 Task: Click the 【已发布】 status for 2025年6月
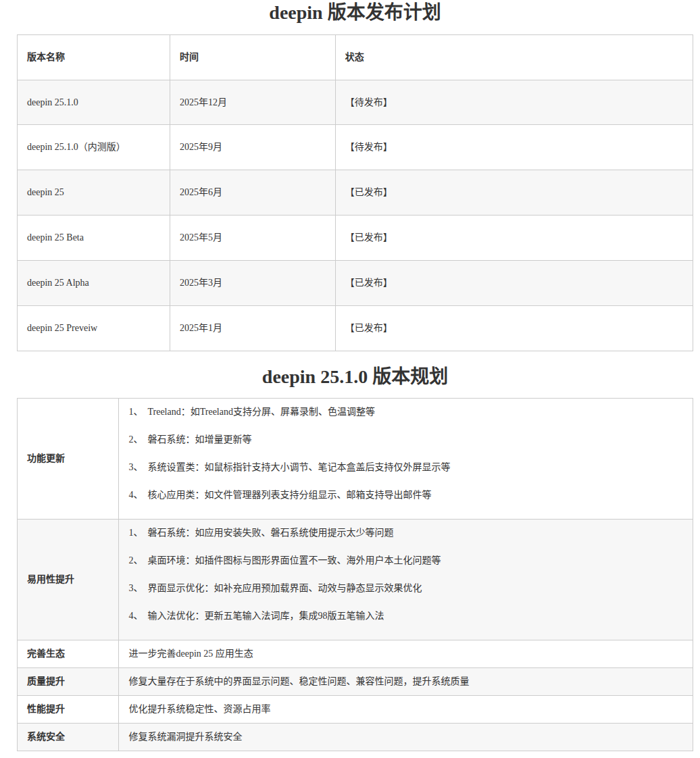click(x=368, y=193)
